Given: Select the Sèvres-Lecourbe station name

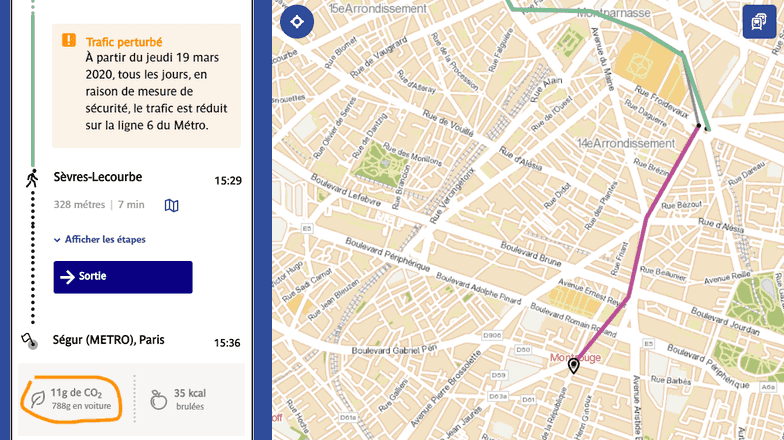Looking at the screenshot, I should pyautogui.click(x=97, y=177).
